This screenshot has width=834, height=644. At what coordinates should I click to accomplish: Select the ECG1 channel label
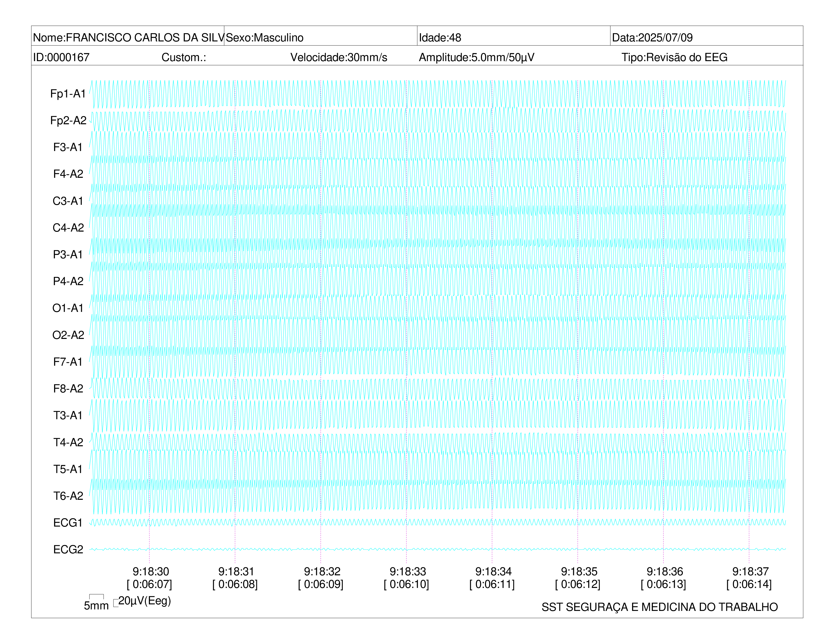click(x=68, y=523)
